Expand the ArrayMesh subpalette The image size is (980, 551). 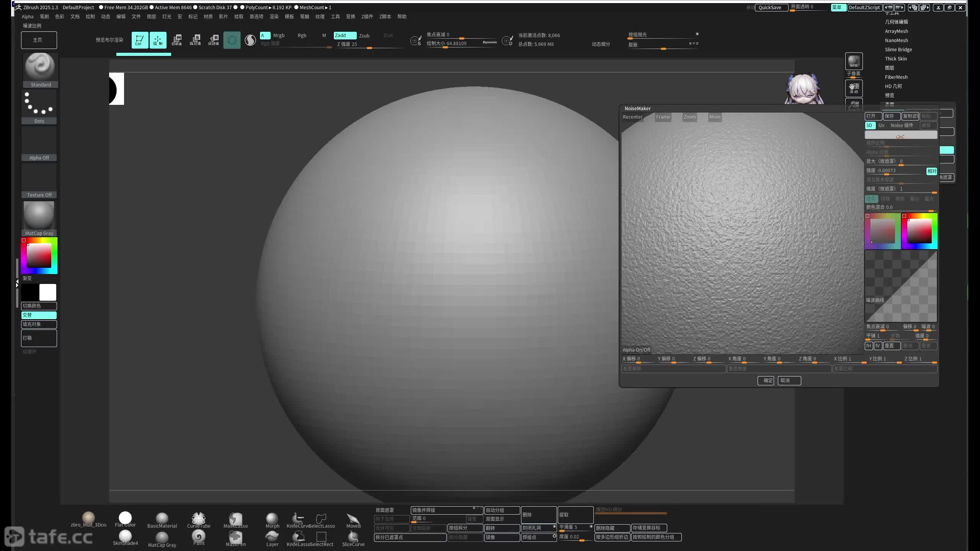pyautogui.click(x=896, y=31)
